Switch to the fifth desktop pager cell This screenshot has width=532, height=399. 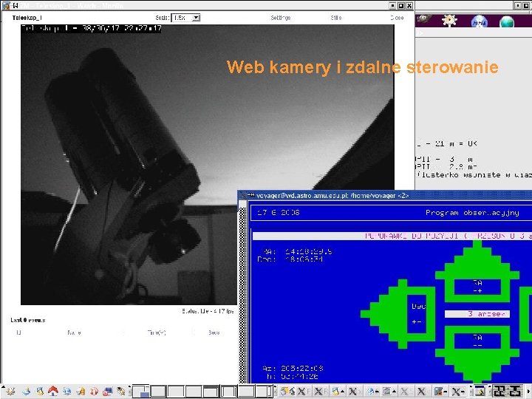pyautogui.click(x=211, y=391)
